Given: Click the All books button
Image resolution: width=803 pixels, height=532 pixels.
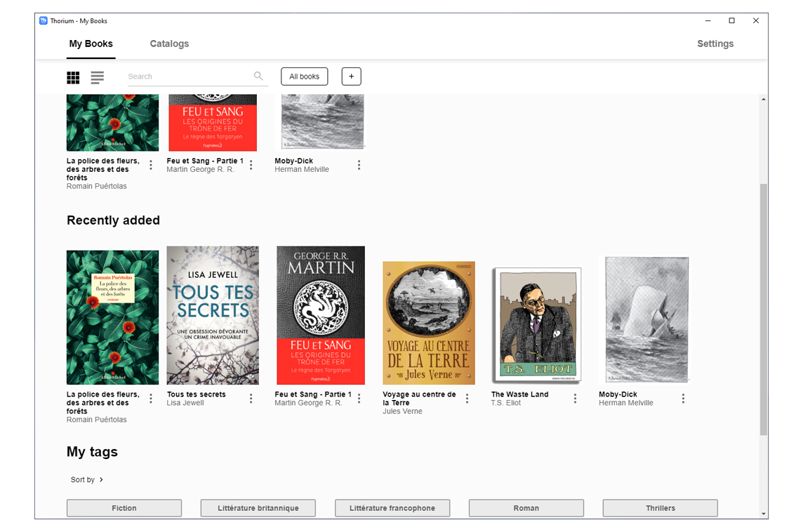Looking at the screenshot, I should coord(304,77).
